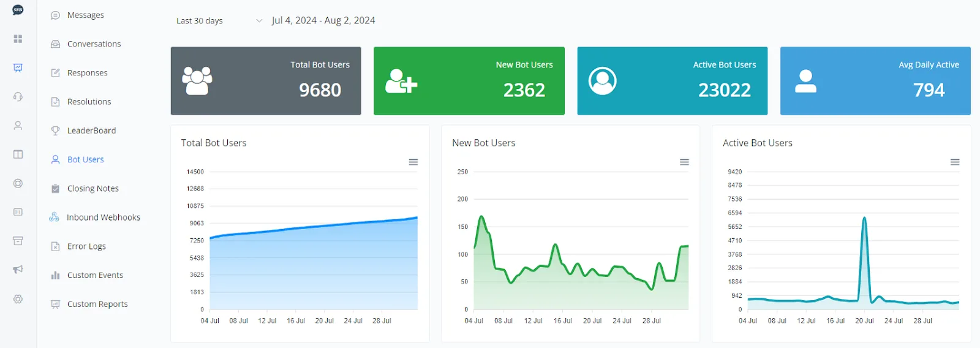Go to Messages in the sidebar
This screenshot has width=980, height=348.
[x=85, y=15]
